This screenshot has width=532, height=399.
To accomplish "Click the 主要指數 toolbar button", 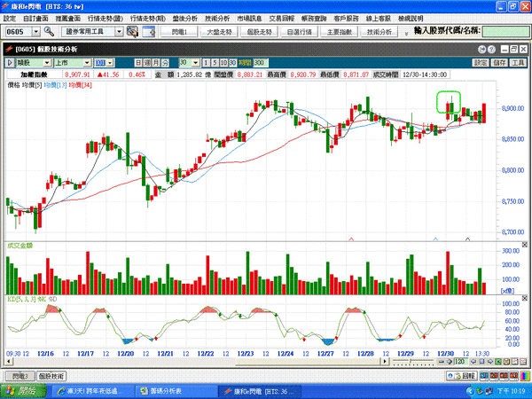I will (x=340, y=32).
